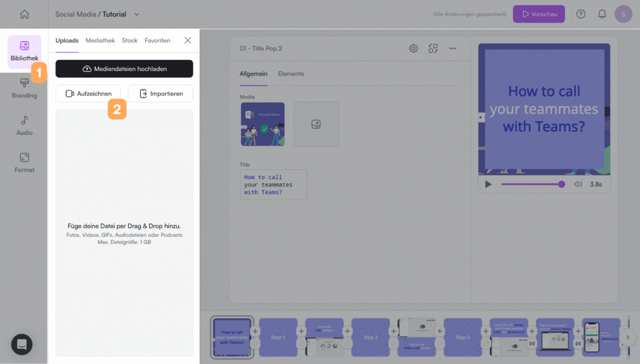
Task: Edit transition between search contact and laptop scenes
Action: pyautogui.click(x=532, y=344)
